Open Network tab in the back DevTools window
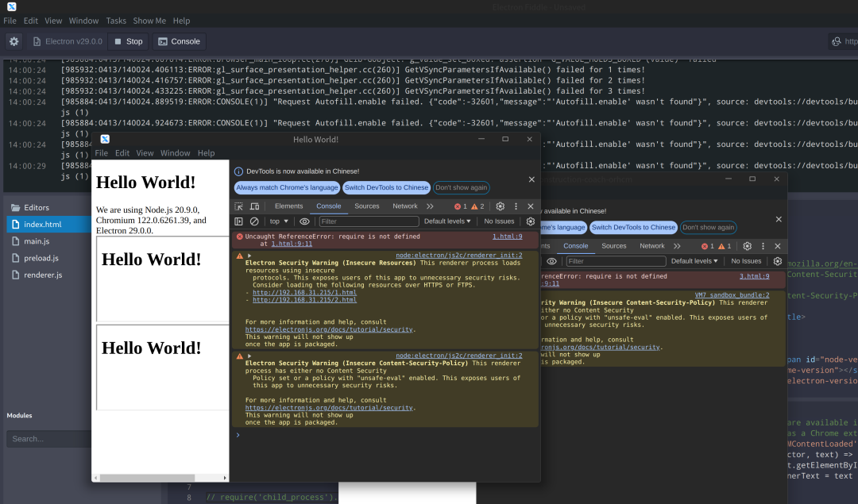This screenshot has width=858, height=504. [652, 246]
